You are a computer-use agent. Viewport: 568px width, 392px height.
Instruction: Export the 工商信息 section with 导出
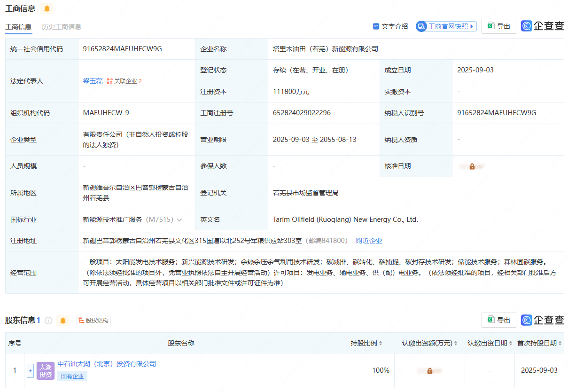(499, 26)
